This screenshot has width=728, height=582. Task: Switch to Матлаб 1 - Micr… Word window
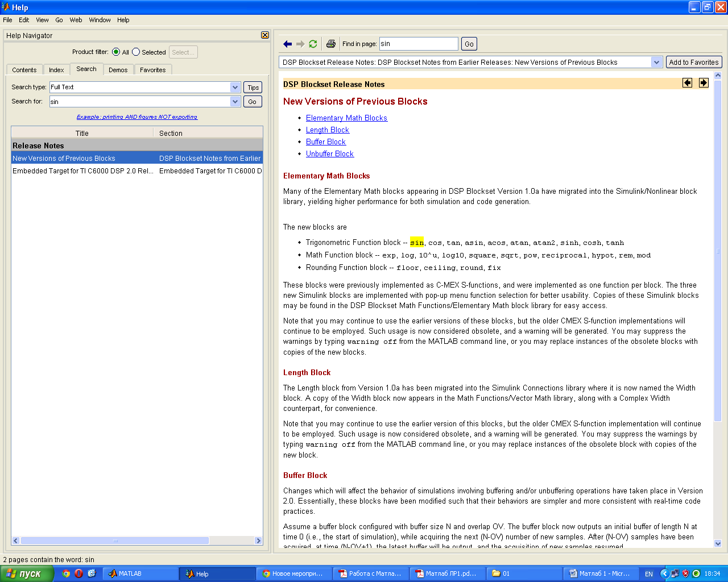coord(602,573)
